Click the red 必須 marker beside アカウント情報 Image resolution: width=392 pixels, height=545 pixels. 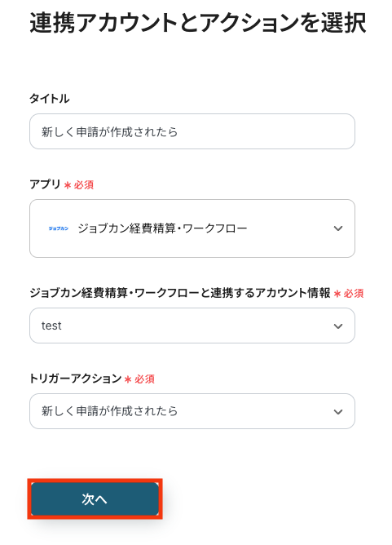point(349,294)
